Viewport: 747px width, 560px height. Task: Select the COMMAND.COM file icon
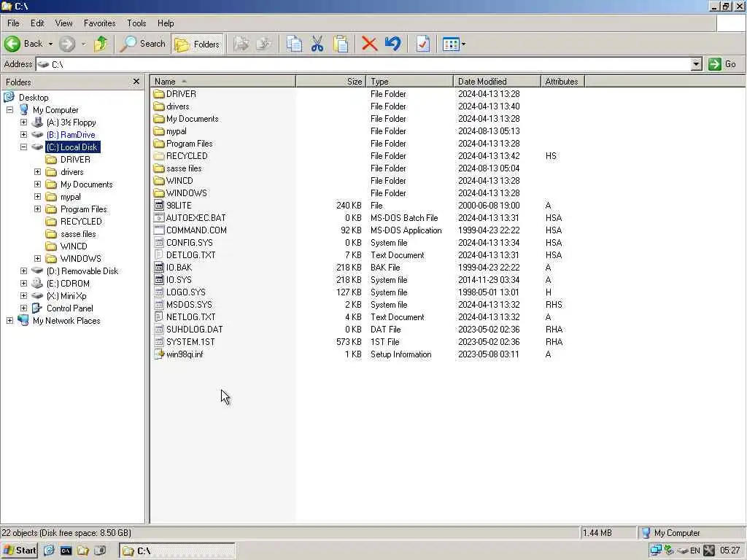click(x=159, y=230)
